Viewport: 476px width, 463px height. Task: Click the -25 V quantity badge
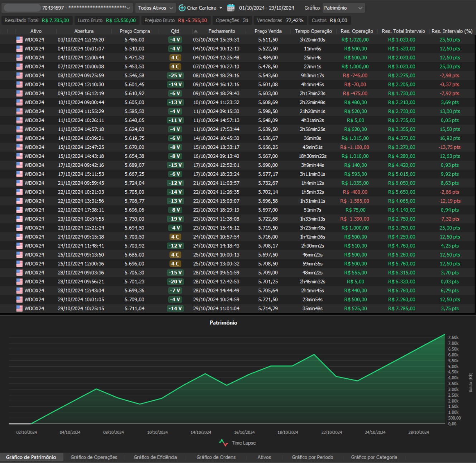coord(176,76)
